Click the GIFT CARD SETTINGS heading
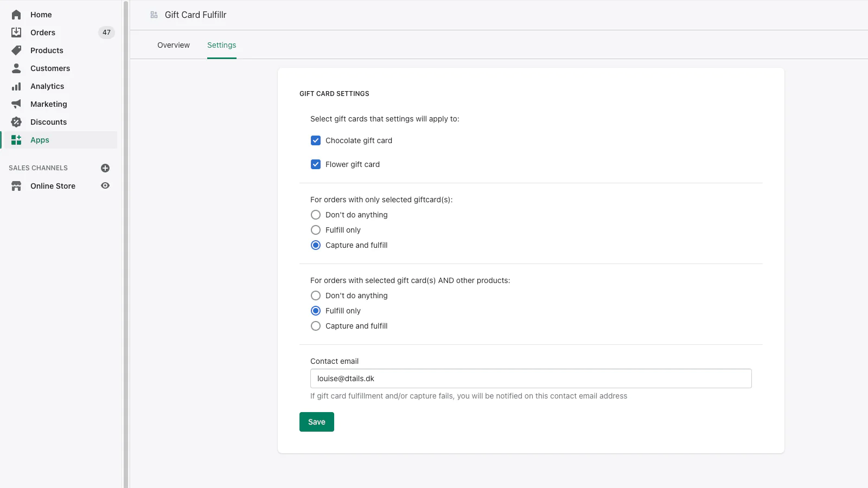The height and width of the screenshot is (488, 868). tap(334, 94)
